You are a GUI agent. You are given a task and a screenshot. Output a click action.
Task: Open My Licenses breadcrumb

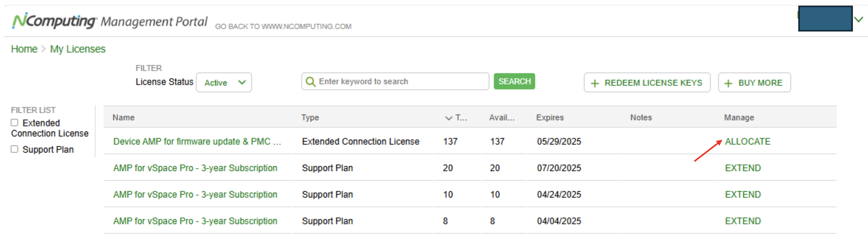pos(78,49)
